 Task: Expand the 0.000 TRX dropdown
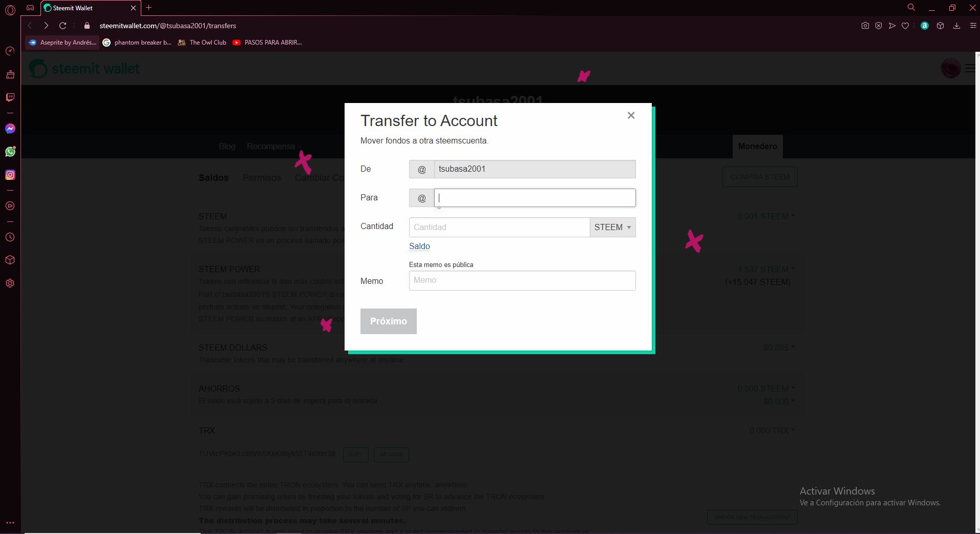[772, 431]
